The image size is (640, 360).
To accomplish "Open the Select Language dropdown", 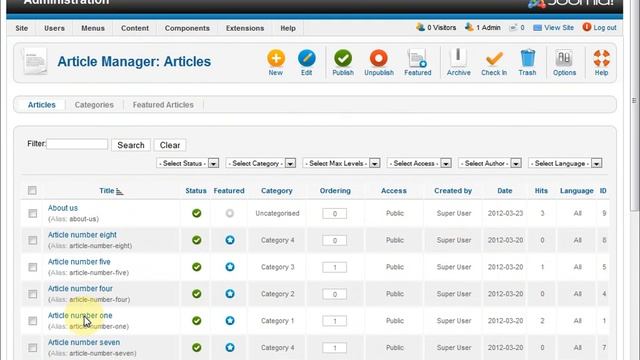I will pyautogui.click(x=565, y=163).
